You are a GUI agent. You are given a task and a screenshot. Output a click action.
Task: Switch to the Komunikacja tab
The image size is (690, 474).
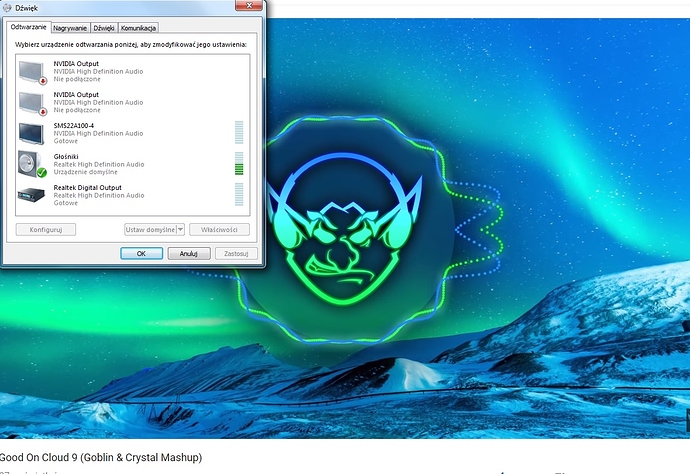tap(138, 28)
